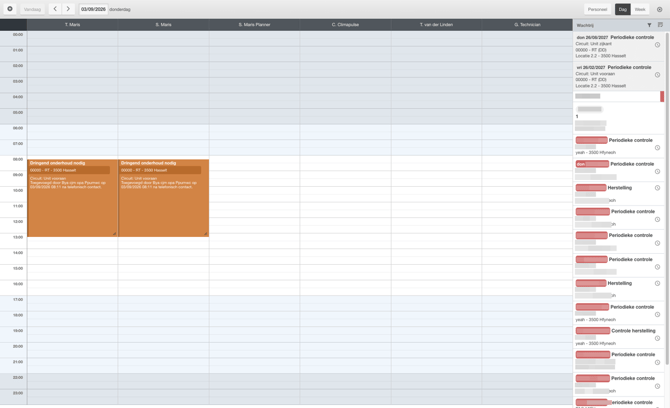Select the C. Climapulse column header
The width and height of the screenshot is (670, 408).
[345, 25]
